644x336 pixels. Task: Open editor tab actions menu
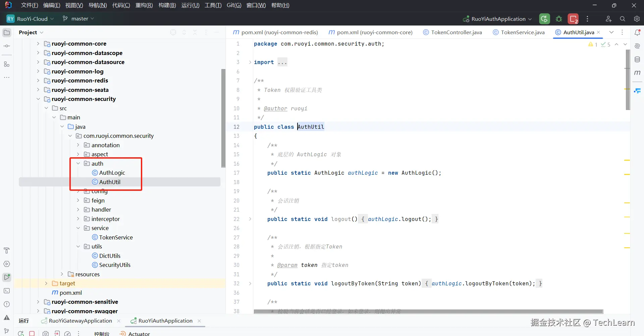click(622, 32)
